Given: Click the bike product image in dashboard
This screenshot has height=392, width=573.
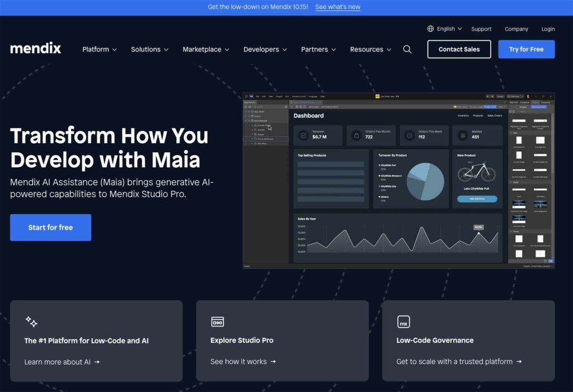Looking at the screenshot, I should [x=476, y=173].
